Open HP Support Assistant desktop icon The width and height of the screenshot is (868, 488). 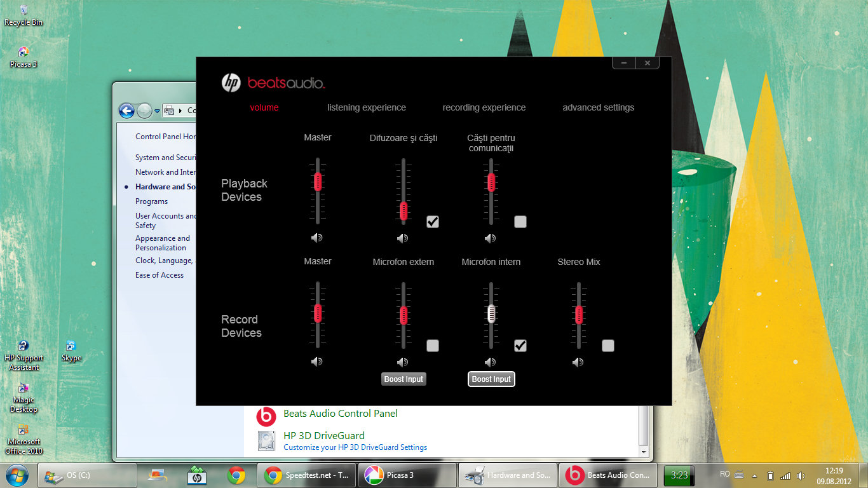point(24,356)
